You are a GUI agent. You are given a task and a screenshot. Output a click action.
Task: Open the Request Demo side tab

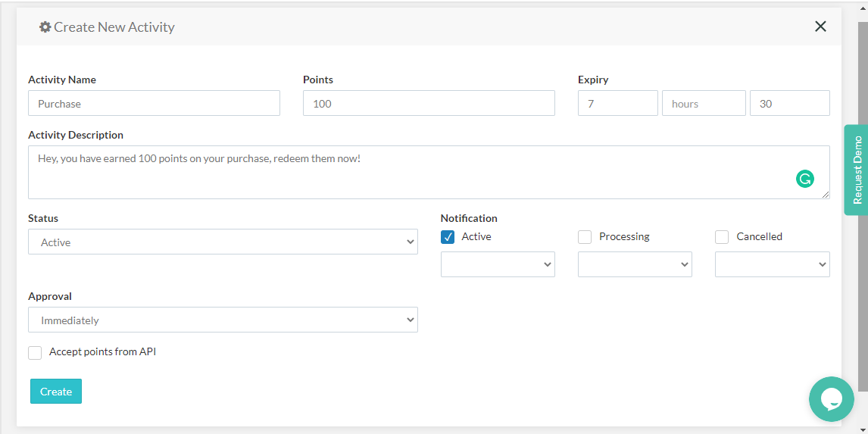pos(857,170)
